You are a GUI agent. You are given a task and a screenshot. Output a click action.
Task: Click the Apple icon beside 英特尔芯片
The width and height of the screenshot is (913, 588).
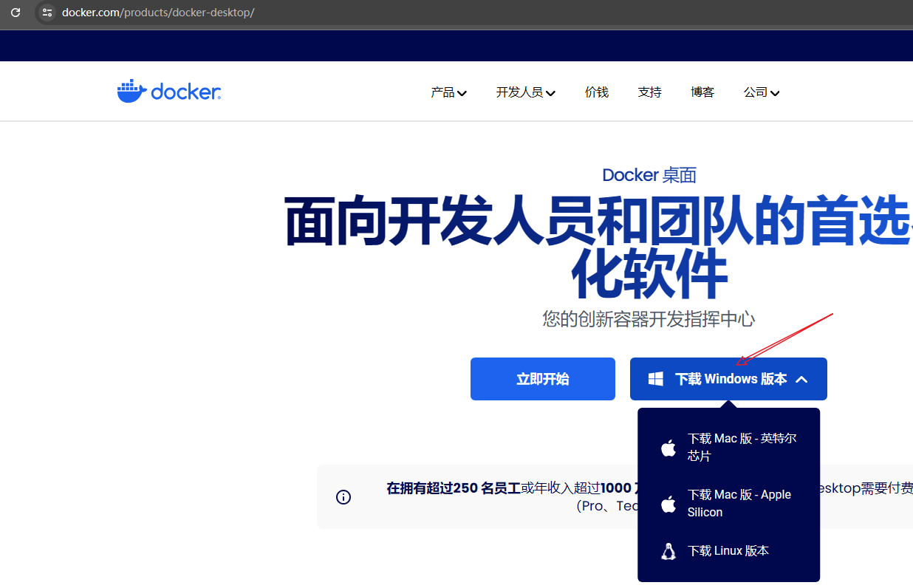pyautogui.click(x=668, y=448)
